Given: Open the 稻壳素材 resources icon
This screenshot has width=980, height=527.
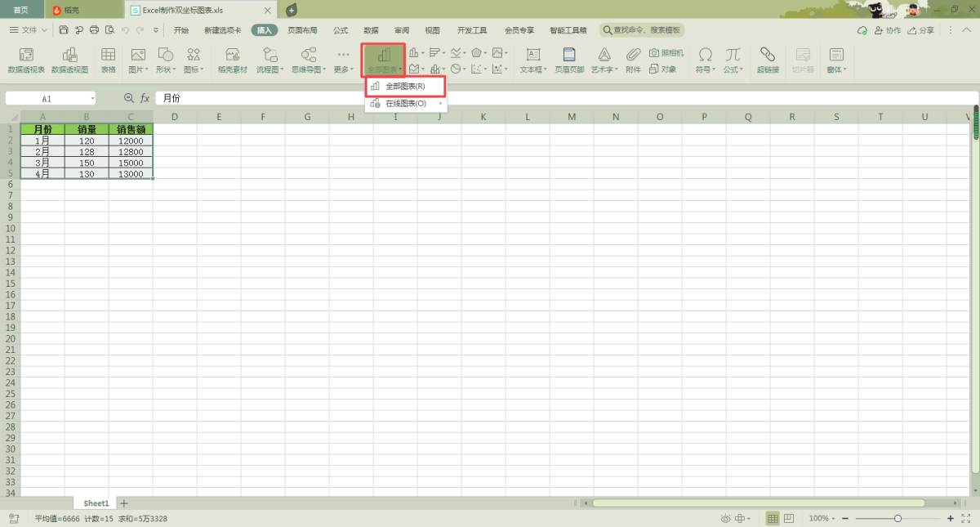Looking at the screenshot, I should [232, 59].
